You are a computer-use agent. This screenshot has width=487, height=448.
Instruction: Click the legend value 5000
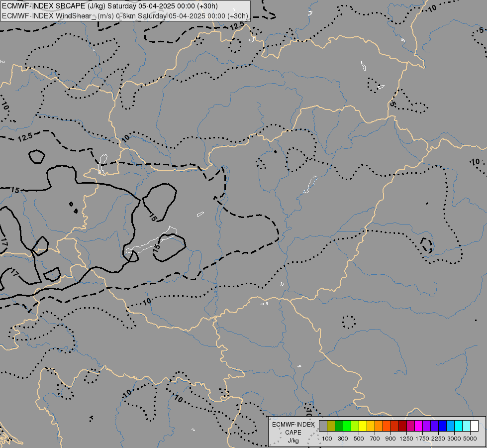pos(470,439)
